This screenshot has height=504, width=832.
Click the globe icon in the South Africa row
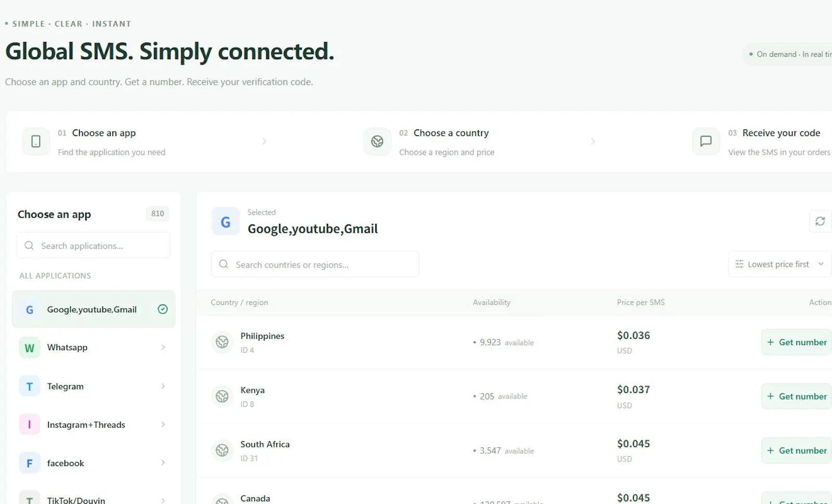click(222, 450)
